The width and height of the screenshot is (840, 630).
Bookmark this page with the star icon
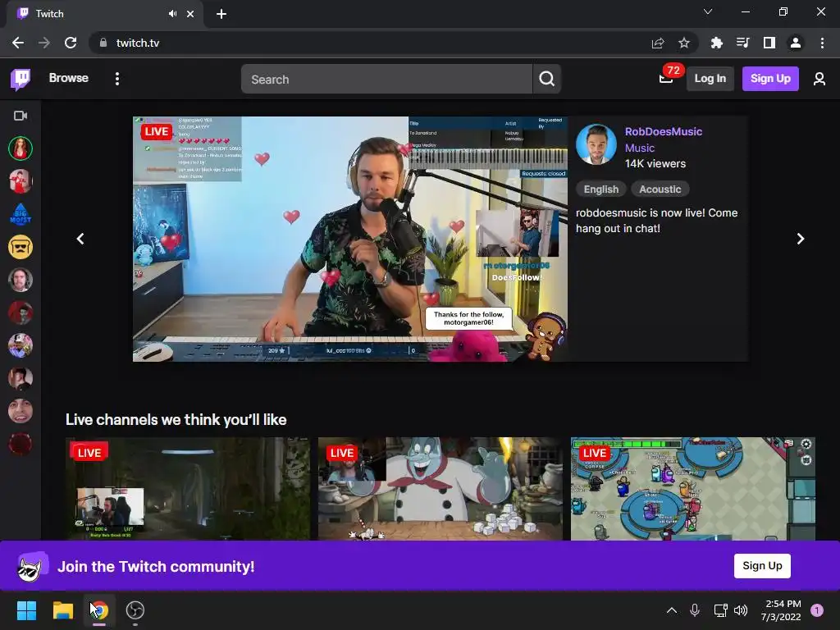pyautogui.click(x=684, y=43)
